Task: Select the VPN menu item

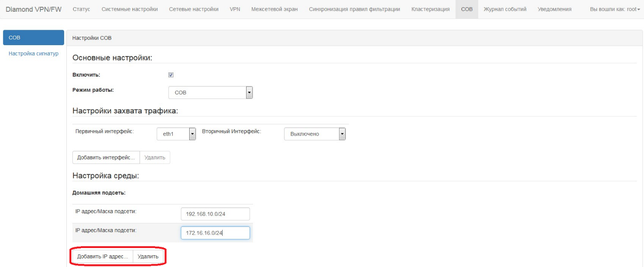Action: [x=235, y=9]
